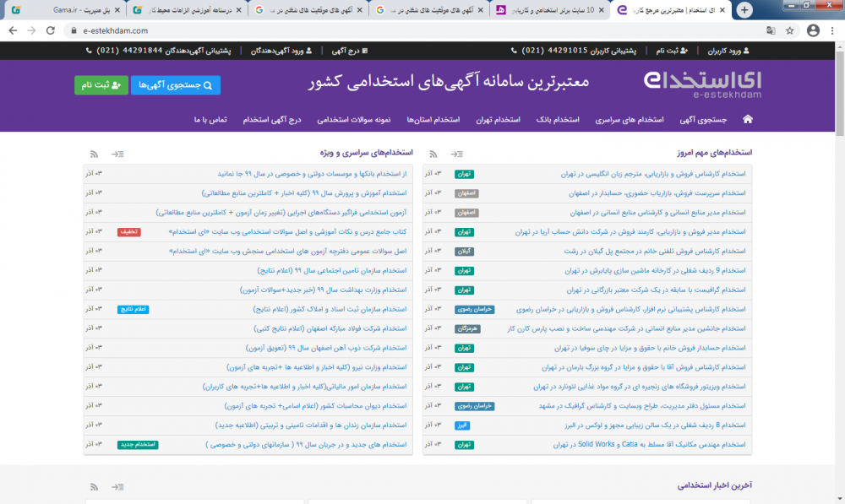845x504 pixels.
Task: Click list-more icon next to استخدام‌های مهم امروز
Action: coord(457,154)
